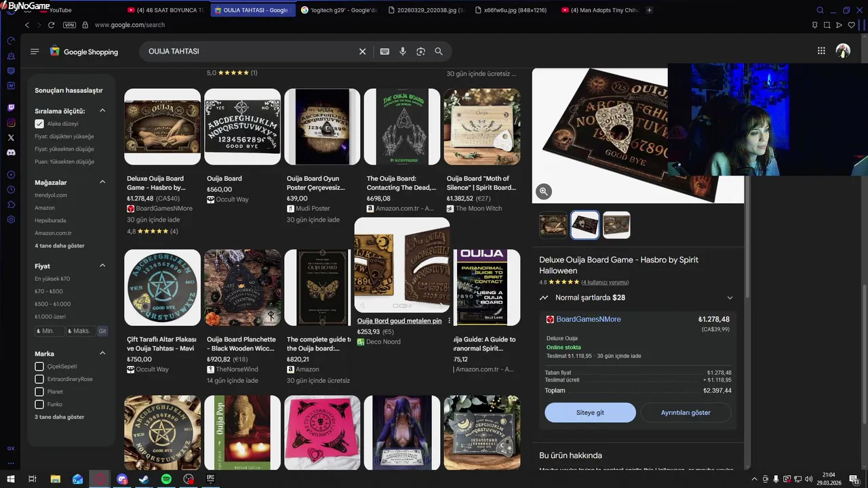The width and height of the screenshot is (868, 488).
Task: Tick the ÇiçekSepeti brand checkbox
Action: [39, 367]
